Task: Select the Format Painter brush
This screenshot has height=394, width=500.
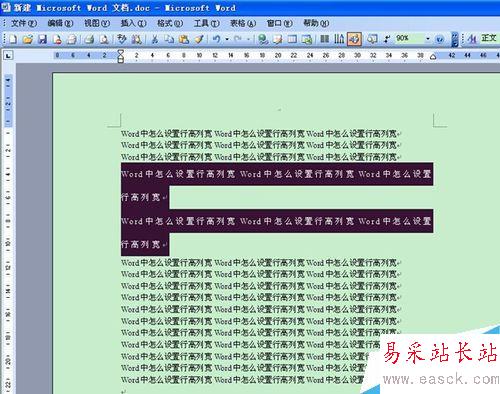Action: [x=199, y=39]
